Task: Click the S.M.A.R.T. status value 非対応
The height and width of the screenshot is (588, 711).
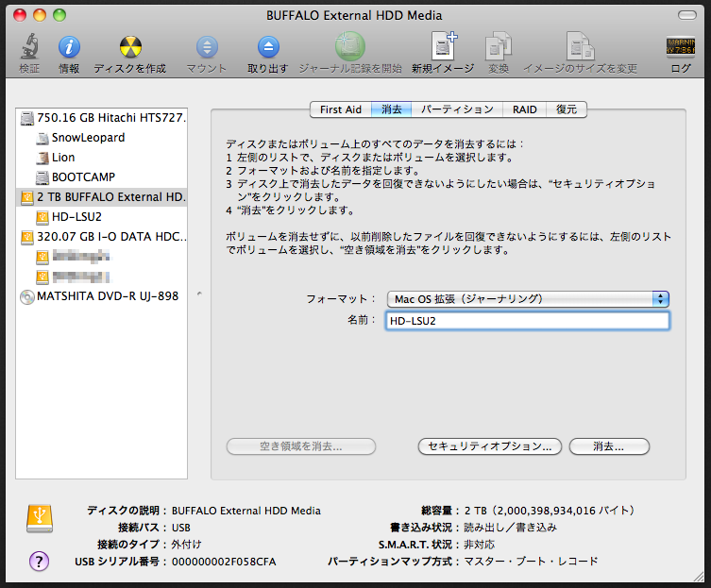Action: (480, 545)
